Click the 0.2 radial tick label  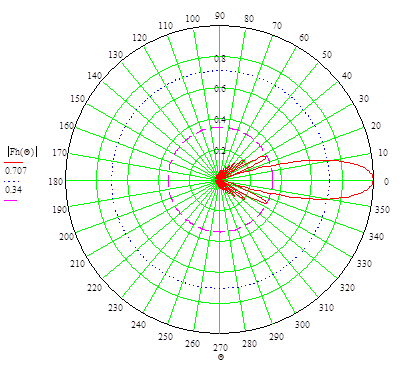click(220, 151)
